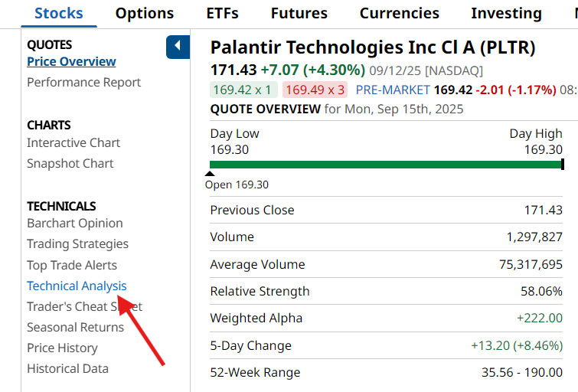Viewport: 578px width, 392px height.
Task: Open Historical Data link
Action: coord(67,368)
